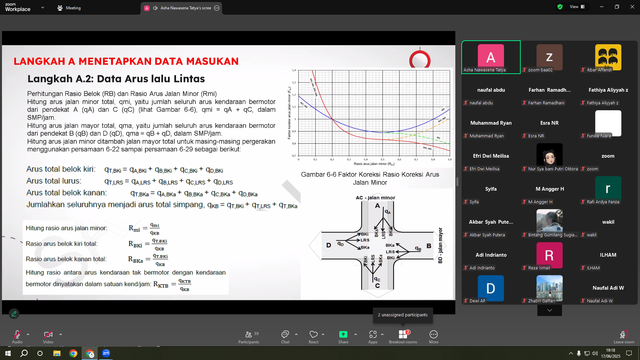Screen dimensions: 640x360
Task: Open the shared screen tab options circle
Action: click(x=217, y=8)
